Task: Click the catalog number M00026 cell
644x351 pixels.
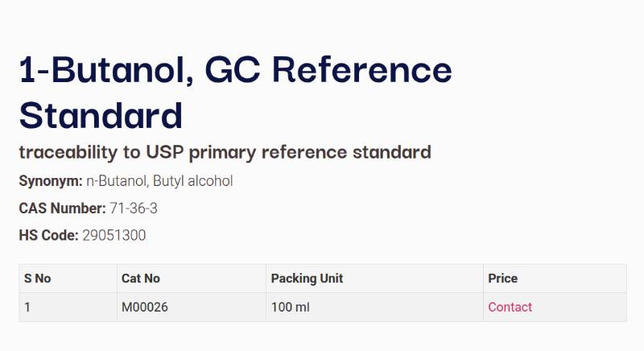Action: (x=144, y=307)
